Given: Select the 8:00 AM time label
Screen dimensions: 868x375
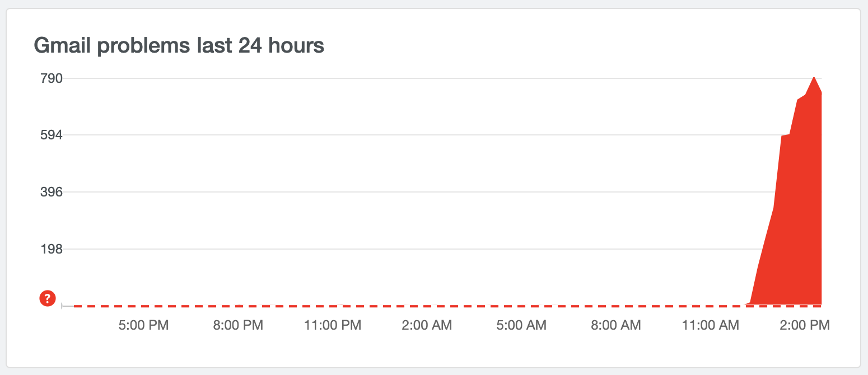Looking at the screenshot, I should tap(616, 325).
